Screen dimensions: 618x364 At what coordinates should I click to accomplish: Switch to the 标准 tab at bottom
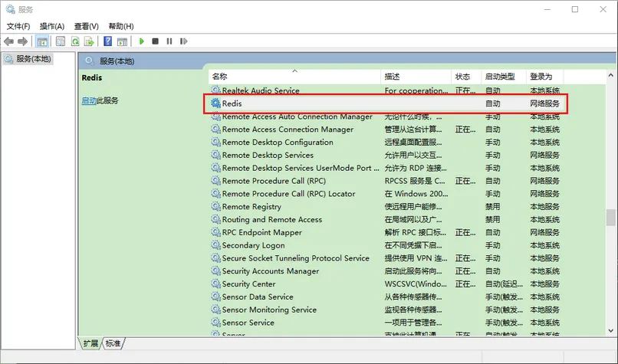[x=113, y=344]
